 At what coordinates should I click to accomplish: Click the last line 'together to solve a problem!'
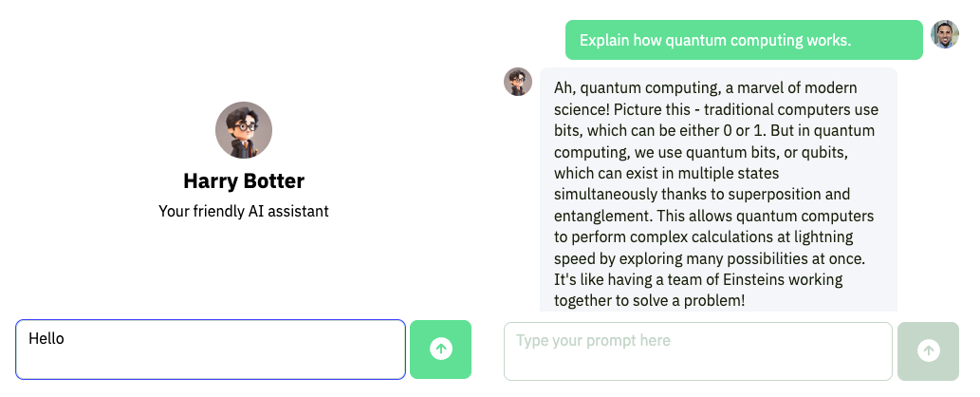click(x=649, y=300)
